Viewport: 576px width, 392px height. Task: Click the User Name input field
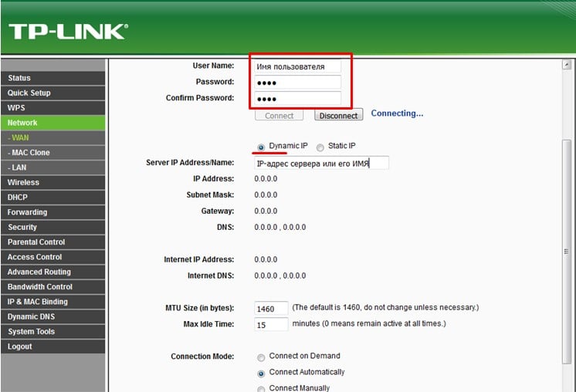297,67
